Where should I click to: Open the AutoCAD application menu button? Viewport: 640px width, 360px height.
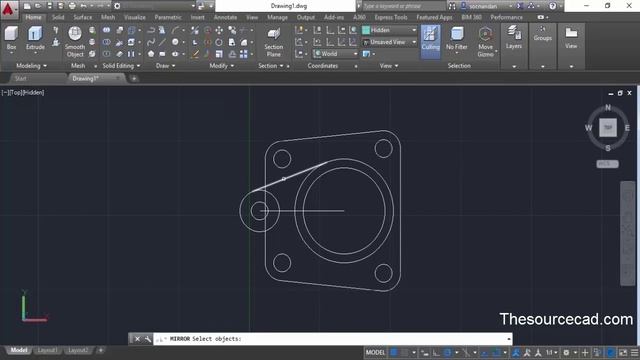[x=8, y=8]
